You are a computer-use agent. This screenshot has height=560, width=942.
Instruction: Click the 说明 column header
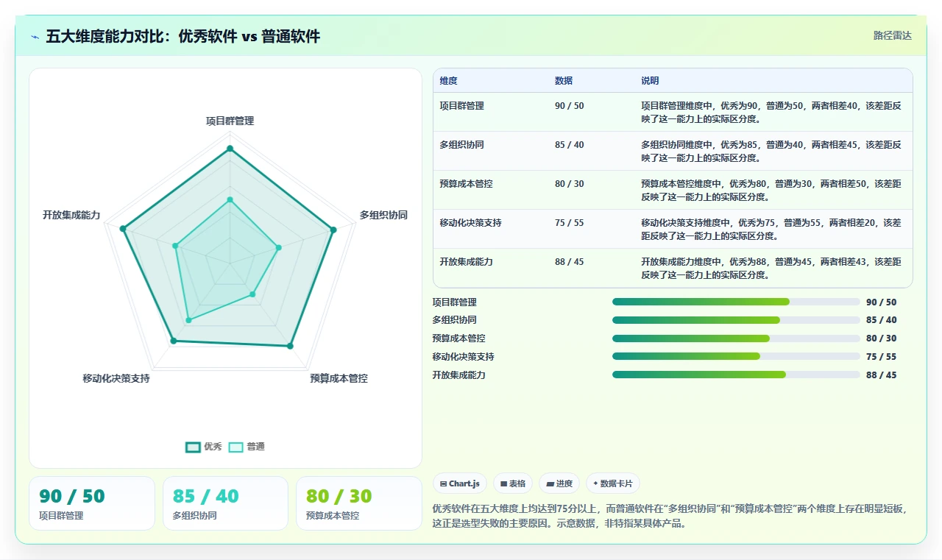pos(650,81)
